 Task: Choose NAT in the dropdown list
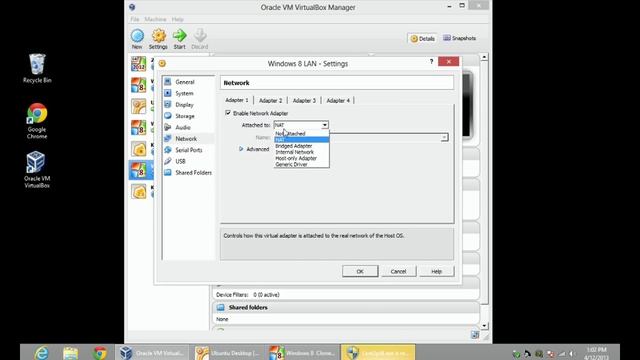(302, 140)
